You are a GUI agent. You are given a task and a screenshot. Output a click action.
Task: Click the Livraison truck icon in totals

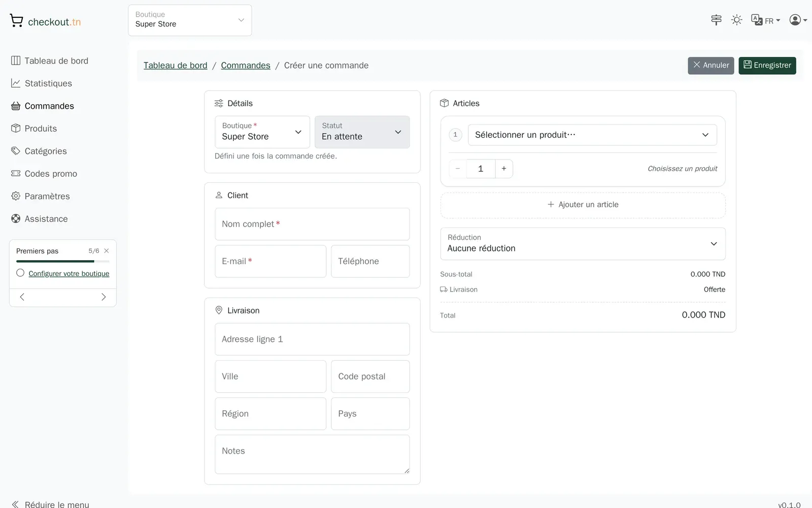pos(444,290)
